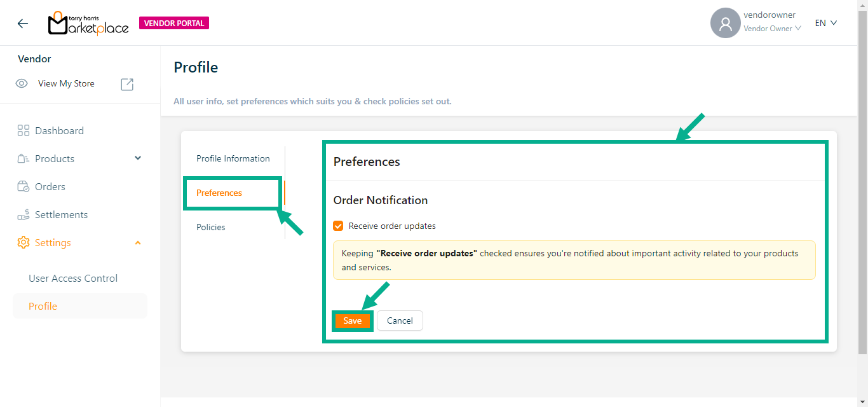The image size is (868, 407).
Task: Click the Marketplace logo
Action: [88, 24]
